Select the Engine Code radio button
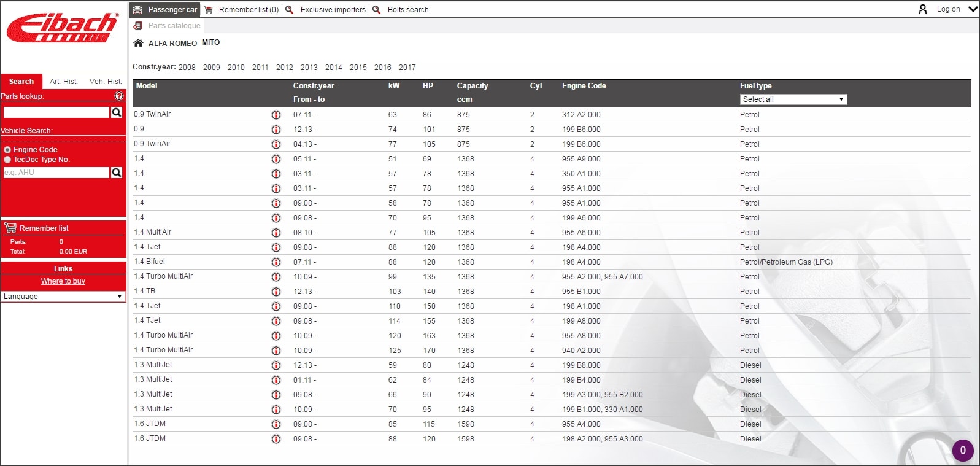Image resolution: width=980 pixels, height=466 pixels. (x=7, y=150)
